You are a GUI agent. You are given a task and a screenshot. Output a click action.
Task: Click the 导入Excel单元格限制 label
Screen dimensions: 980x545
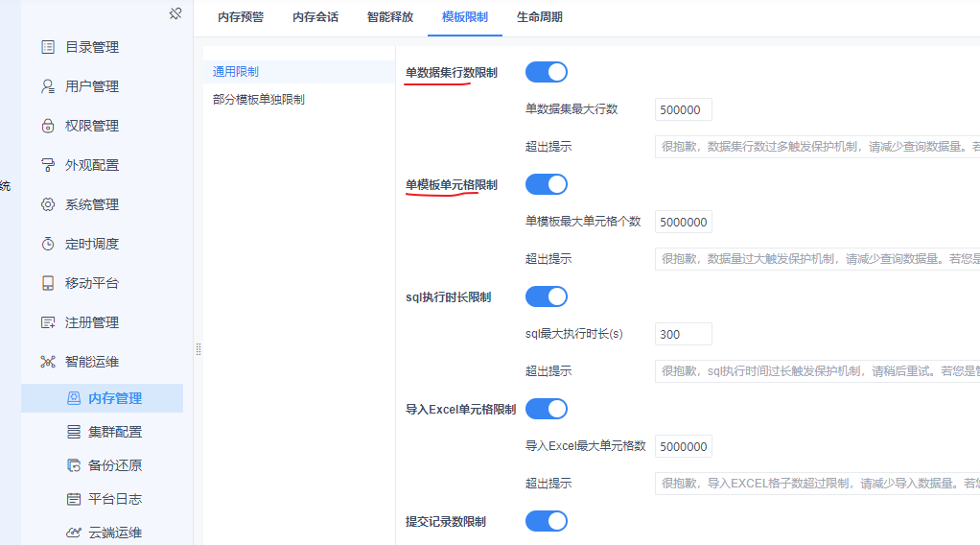click(460, 409)
